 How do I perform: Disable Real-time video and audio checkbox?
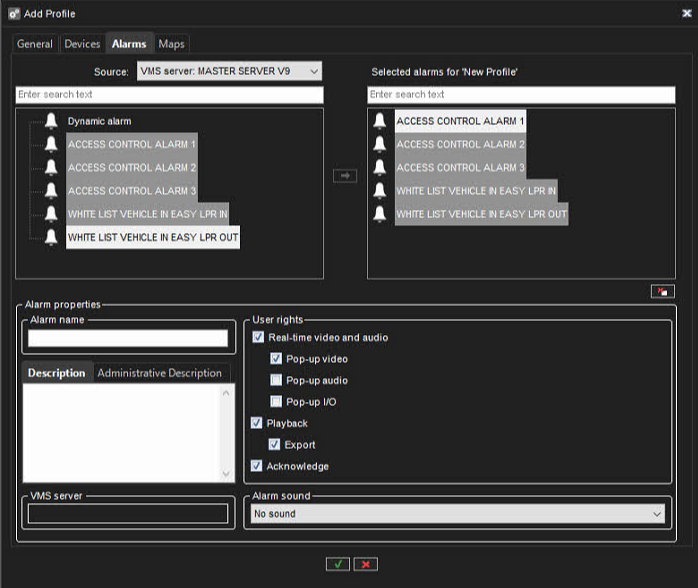coord(258,338)
